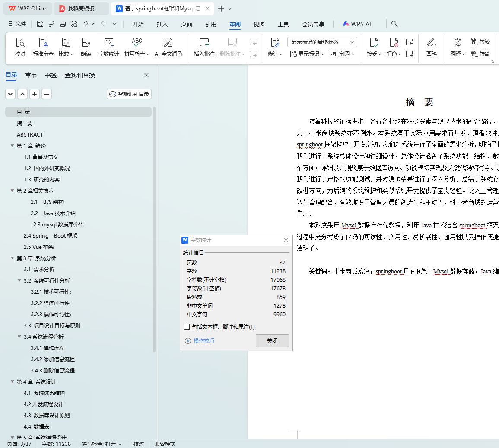Open the 书签 navigation tab
The width and height of the screenshot is (499, 448).
point(51,75)
